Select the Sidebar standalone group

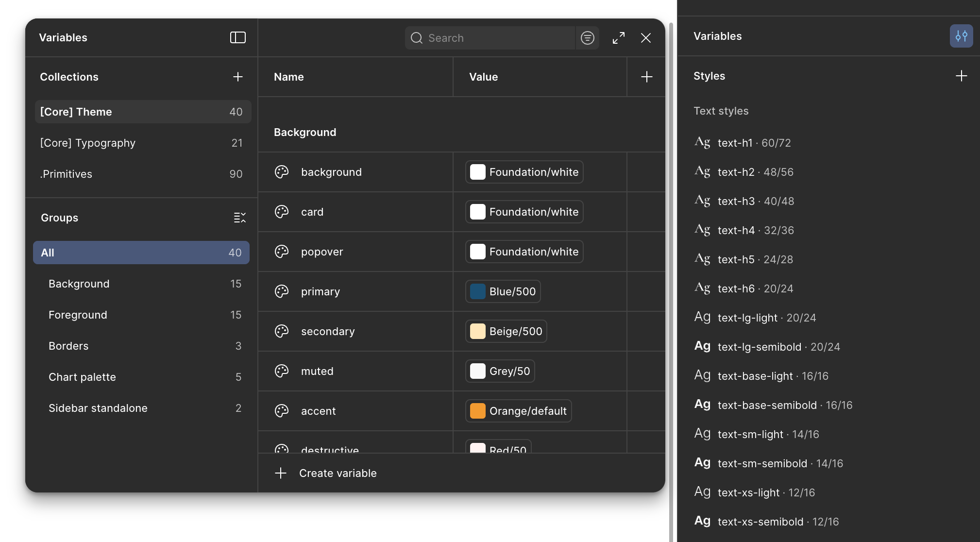(98, 408)
